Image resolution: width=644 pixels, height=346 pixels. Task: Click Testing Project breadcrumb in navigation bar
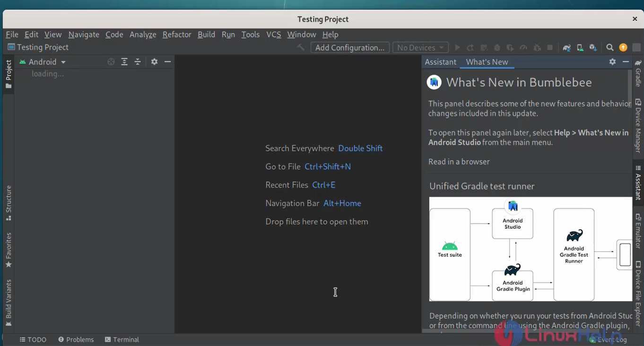click(38, 47)
